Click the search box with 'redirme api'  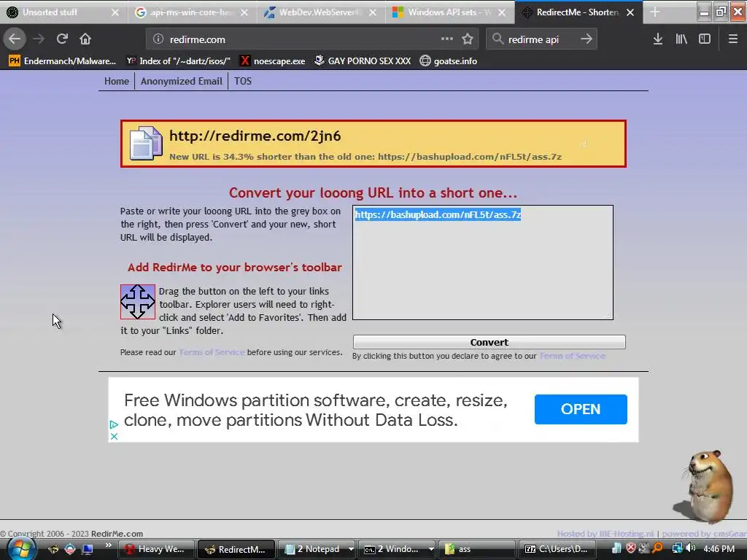coord(542,39)
